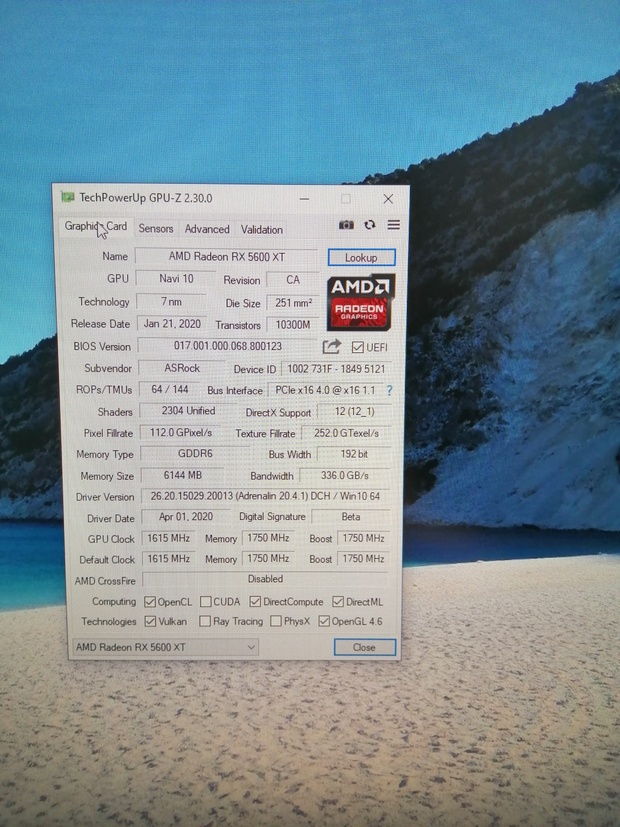
Task: Close GPU-Z with the X button
Action: point(388,199)
